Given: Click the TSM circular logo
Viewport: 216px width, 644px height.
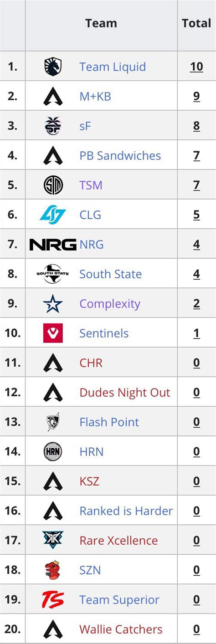Looking at the screenshot, I should tap(53, 185).
